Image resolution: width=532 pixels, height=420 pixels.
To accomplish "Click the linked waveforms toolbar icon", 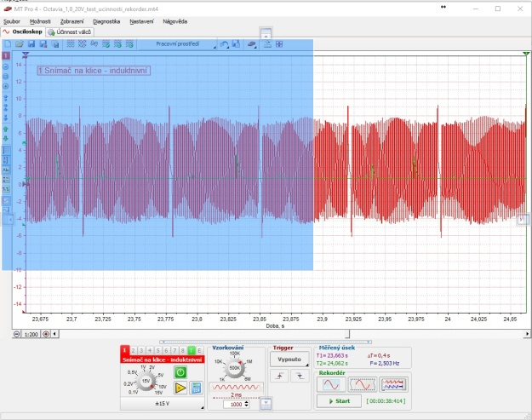I will click(94, 44).
